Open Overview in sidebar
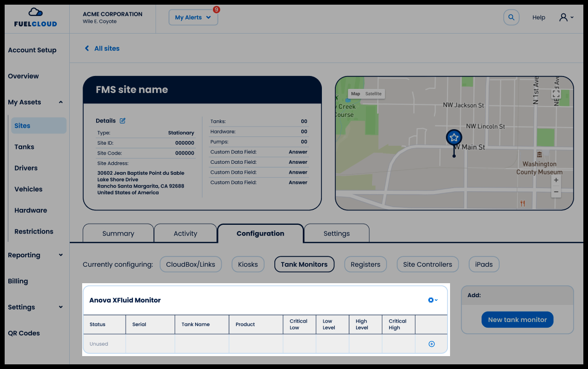Image resolution: width=588 pixels, height=369 pixels. (23, 76)
